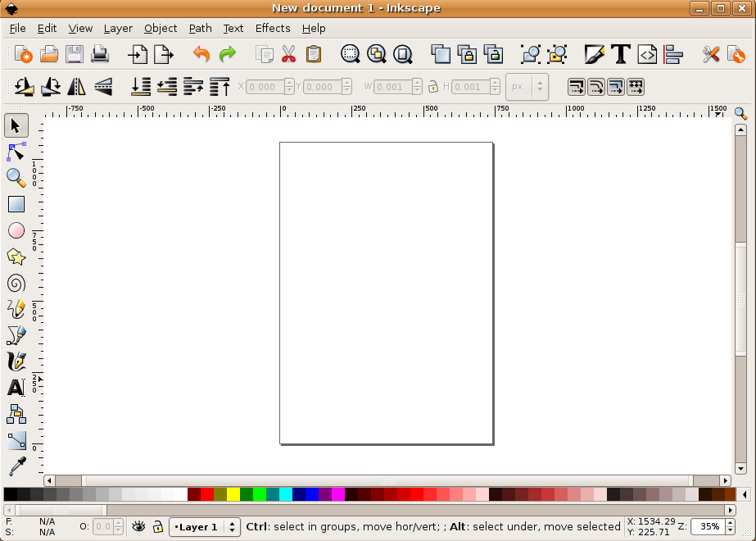Open the Effects menu

[272, 28]
